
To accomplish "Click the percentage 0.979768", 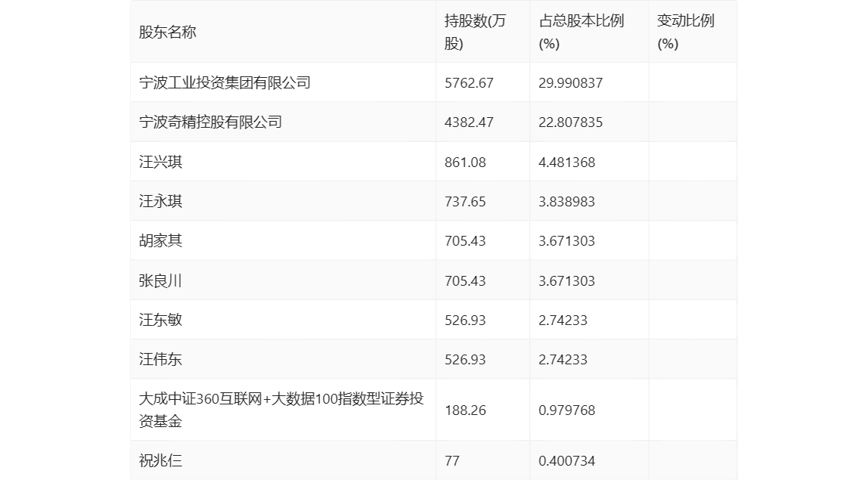I will pos(567,410).
